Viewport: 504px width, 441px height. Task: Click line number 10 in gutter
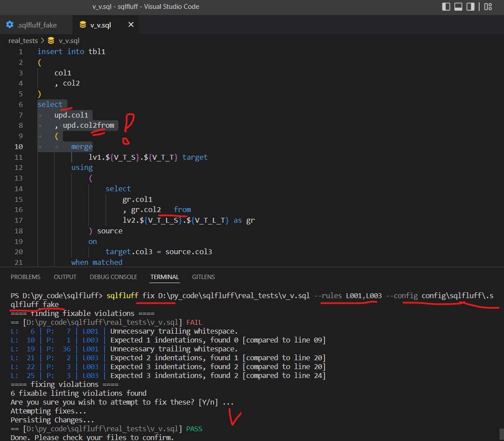pos(19,147)
